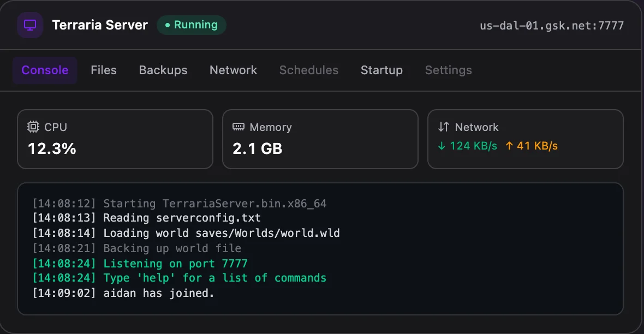Click the Running status badge
644x334 pixels.
tap(192, 25)
